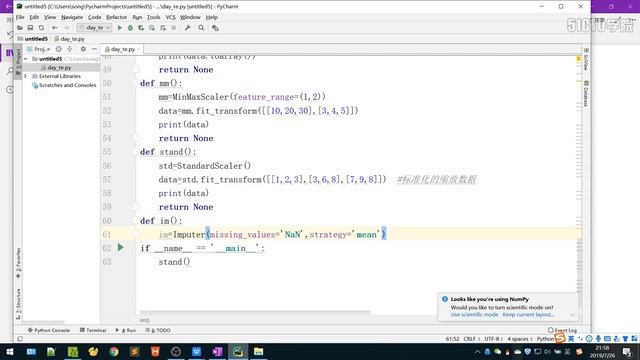
Task: Click the 61:52 caret position in the status bar
Action: click(x=452, y=339)
